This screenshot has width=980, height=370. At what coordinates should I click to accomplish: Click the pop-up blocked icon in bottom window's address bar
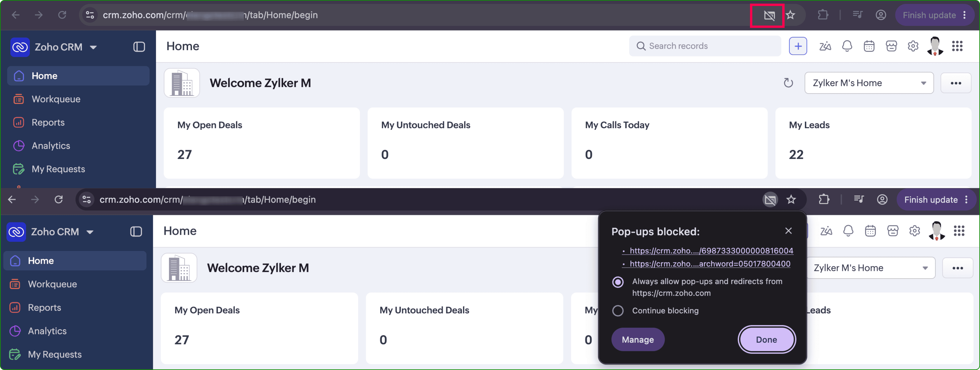click(770, 200)
